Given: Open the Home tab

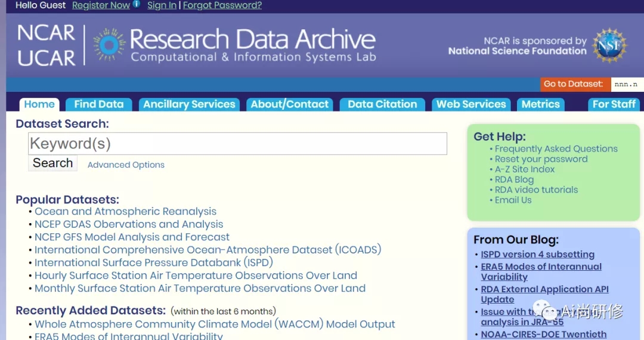Looking at the screenshot, I should pos(39,104).
